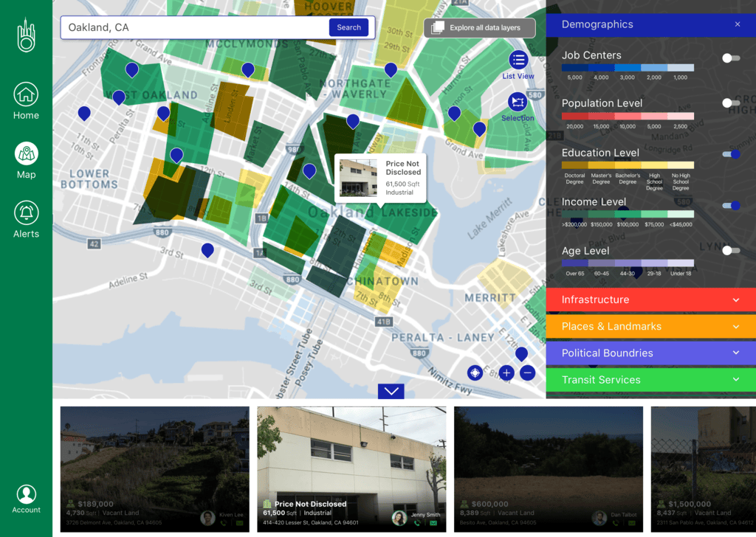This screenshot has height=537, width=756.
Task: Open the Alerts bell icon
Action: tap(26, 212)
